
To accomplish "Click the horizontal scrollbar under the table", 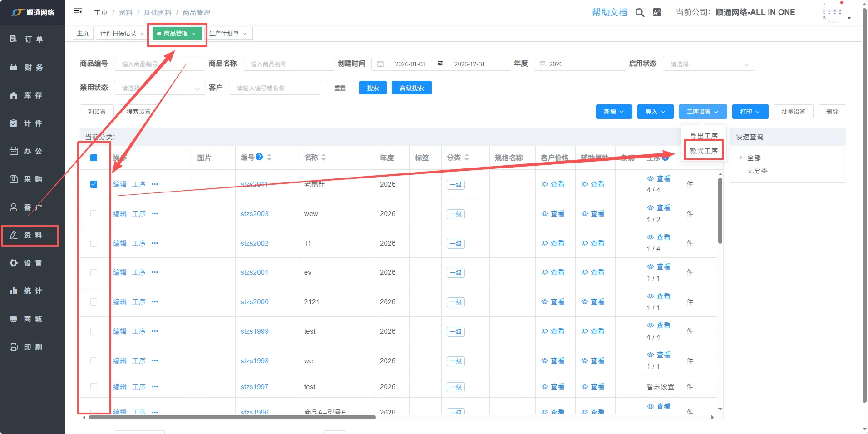I will coord(232,417).
